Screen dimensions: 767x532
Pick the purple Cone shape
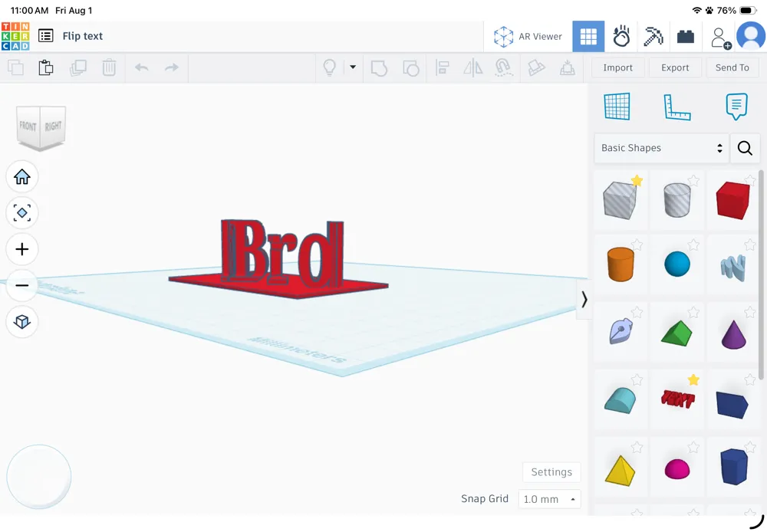click(734, 334)
